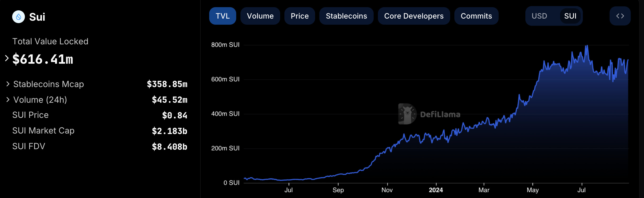Image resolution: width=644 pixels, height=198 pixels.
Task: Toggle the Stablecoins chart series
Action: 346,16
